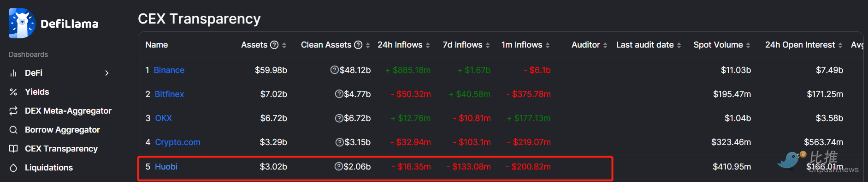Click Bitfinex 7d inflow +$40.58m
This screenshot has width=868, height=182.
(470, 94)
